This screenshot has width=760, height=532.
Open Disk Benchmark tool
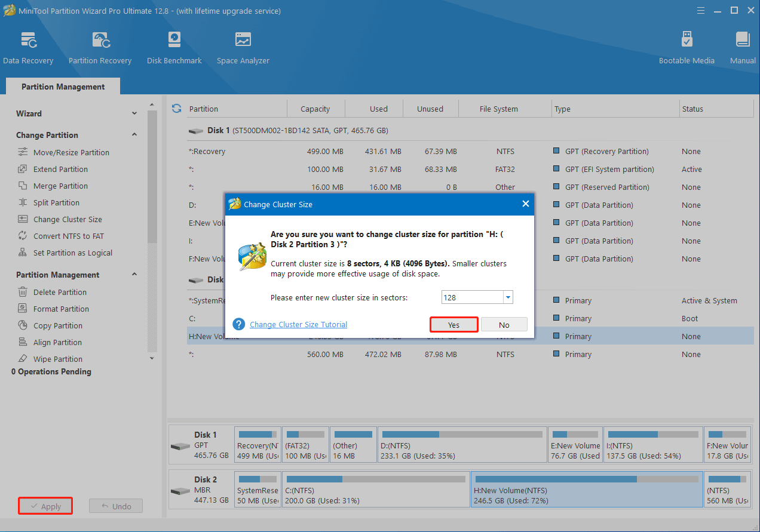tap(174, 48)
